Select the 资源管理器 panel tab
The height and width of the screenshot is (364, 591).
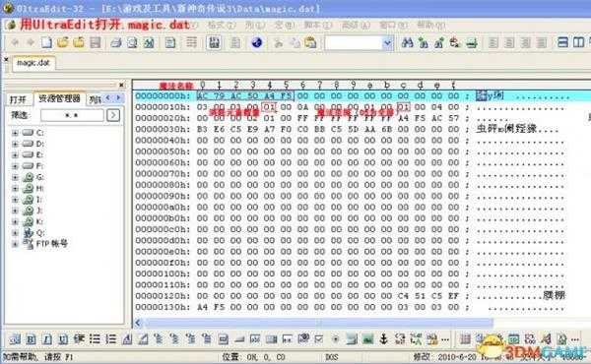coord(59,98)
